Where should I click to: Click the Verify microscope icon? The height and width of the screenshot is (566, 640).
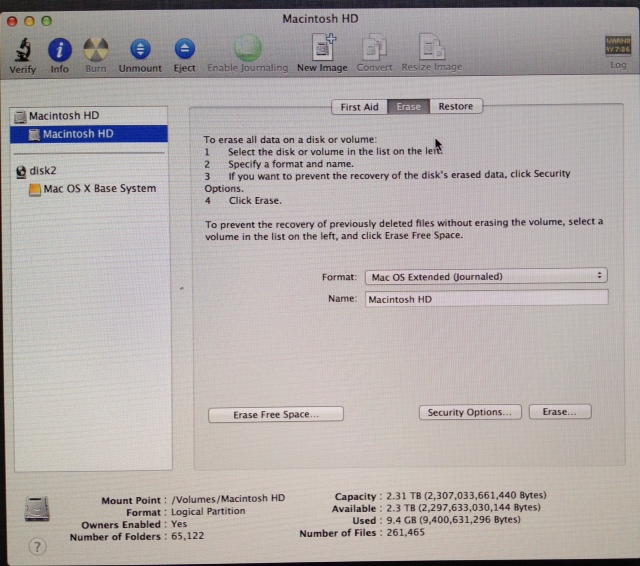tap(23, 50)
